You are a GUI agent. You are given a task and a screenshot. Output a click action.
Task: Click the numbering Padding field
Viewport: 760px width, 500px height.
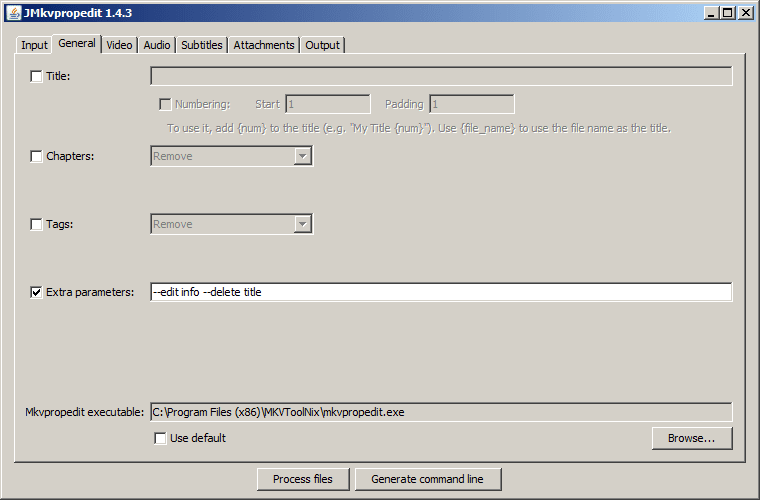coord(472,104)
